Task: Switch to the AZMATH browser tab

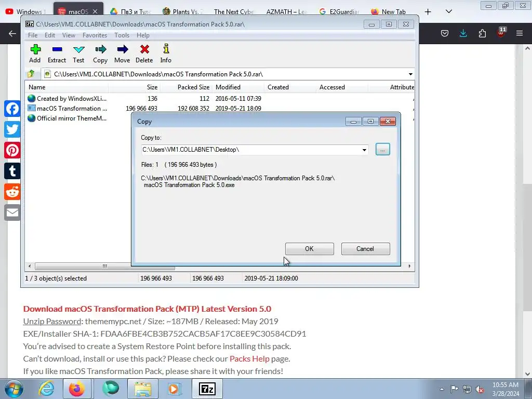Action: 287,11
